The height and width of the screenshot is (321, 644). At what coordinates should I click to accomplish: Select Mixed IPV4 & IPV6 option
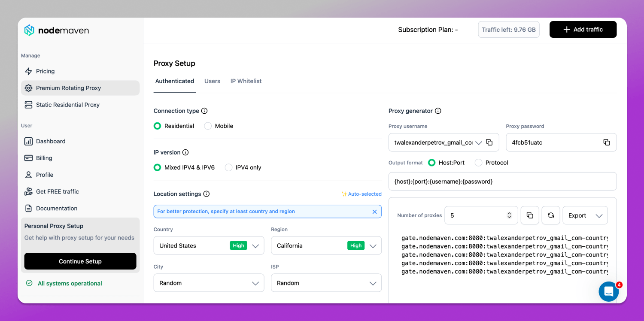tap(158, 168)
